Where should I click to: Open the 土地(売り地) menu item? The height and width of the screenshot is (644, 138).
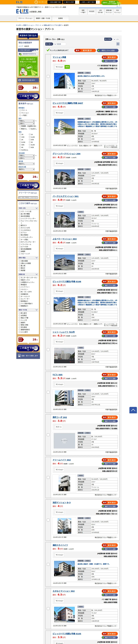point(100,11)
